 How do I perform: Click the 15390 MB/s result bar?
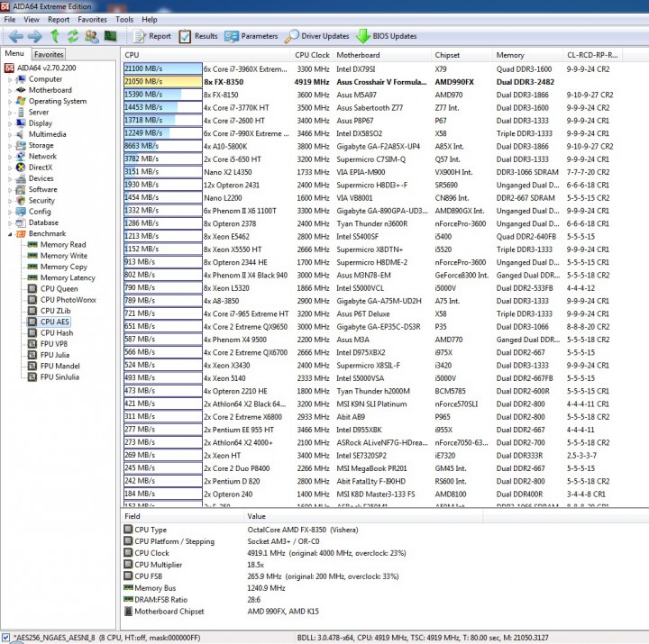click(x=162, y=95)
